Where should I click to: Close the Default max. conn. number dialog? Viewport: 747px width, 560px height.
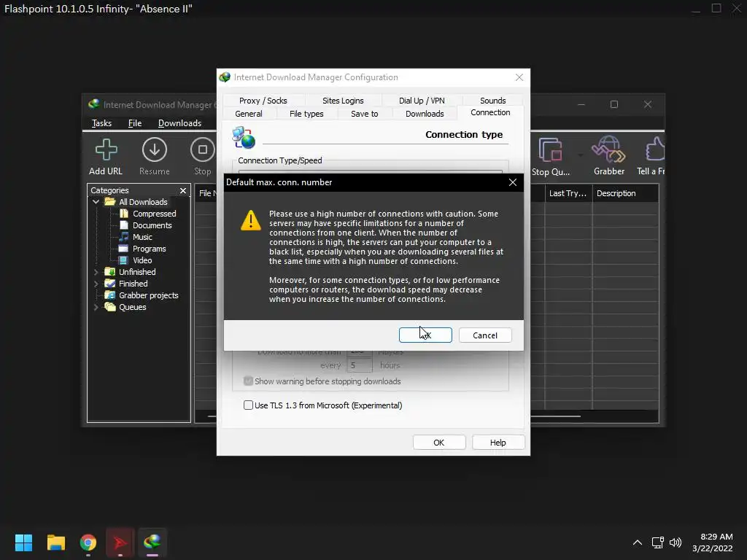click(513, 182)
